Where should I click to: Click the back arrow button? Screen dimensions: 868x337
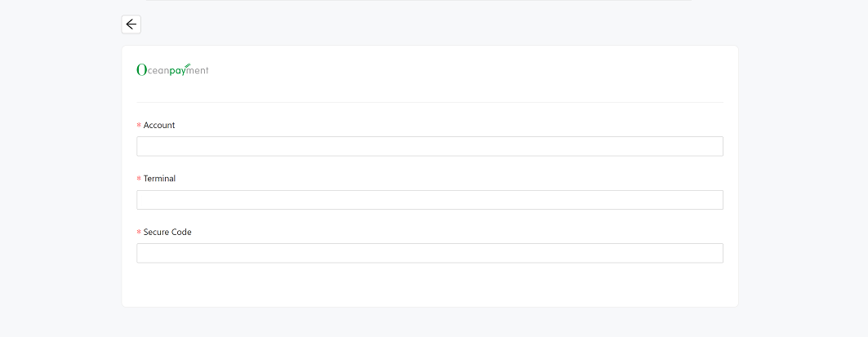pos(131,24)
